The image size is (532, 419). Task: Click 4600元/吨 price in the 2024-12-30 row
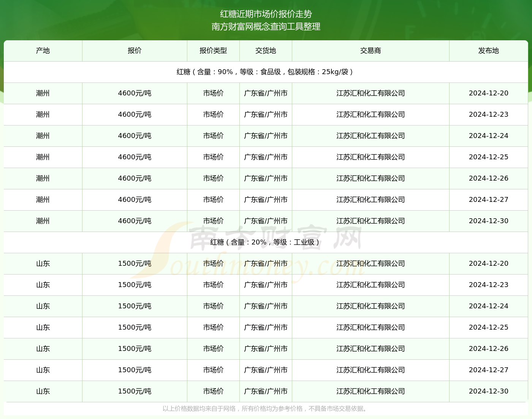[135, 221]
